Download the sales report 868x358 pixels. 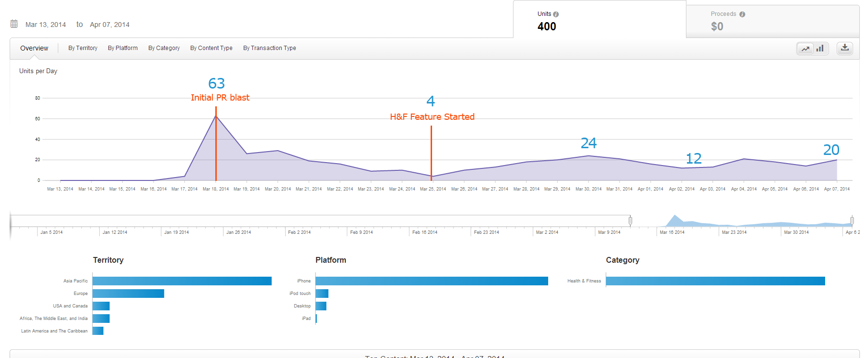point(845,48)
